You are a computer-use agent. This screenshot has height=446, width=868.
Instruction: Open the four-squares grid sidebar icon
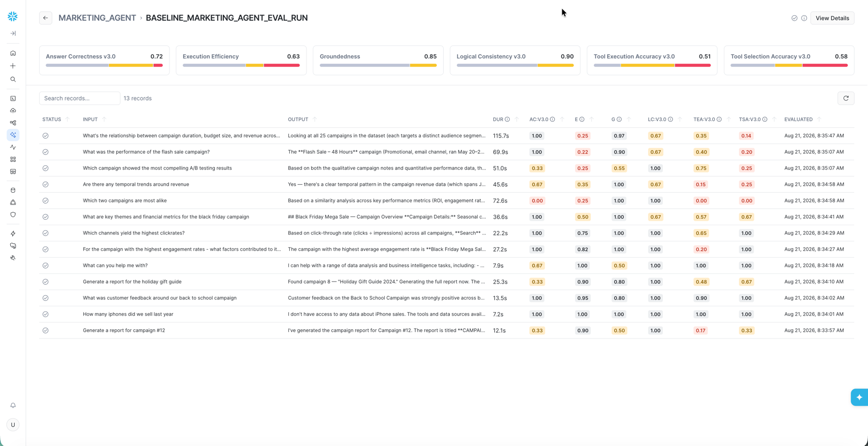pyautogui.click(x=13, y=159)
